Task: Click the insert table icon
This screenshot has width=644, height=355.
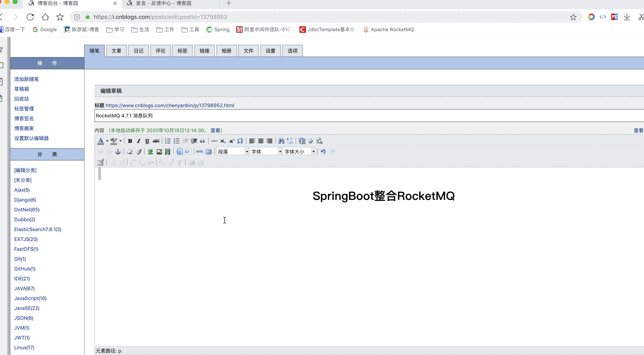Action: point(100,163)
